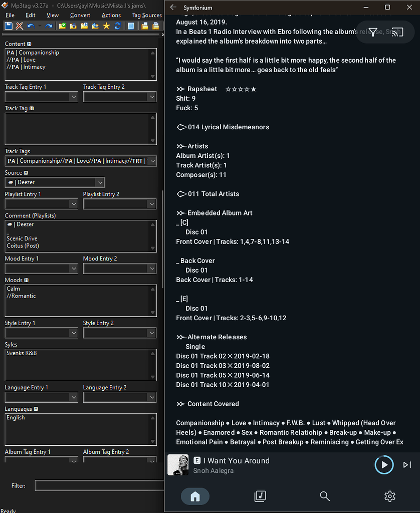Click the blue Refresh icon in Mp3tag
Viewport: 420px width, 513px height.
point(118,26)
